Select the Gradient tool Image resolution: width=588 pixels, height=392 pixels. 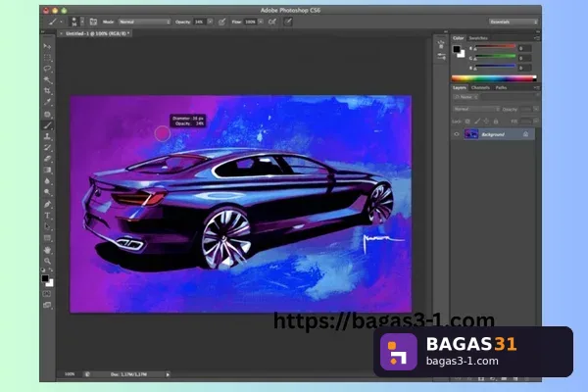point(47,170)
